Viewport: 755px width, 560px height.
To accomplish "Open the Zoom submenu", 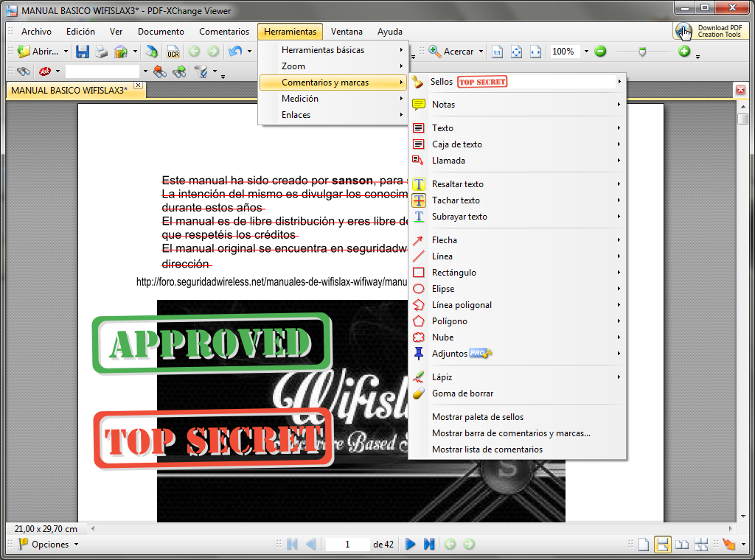I will pos(333,66).
